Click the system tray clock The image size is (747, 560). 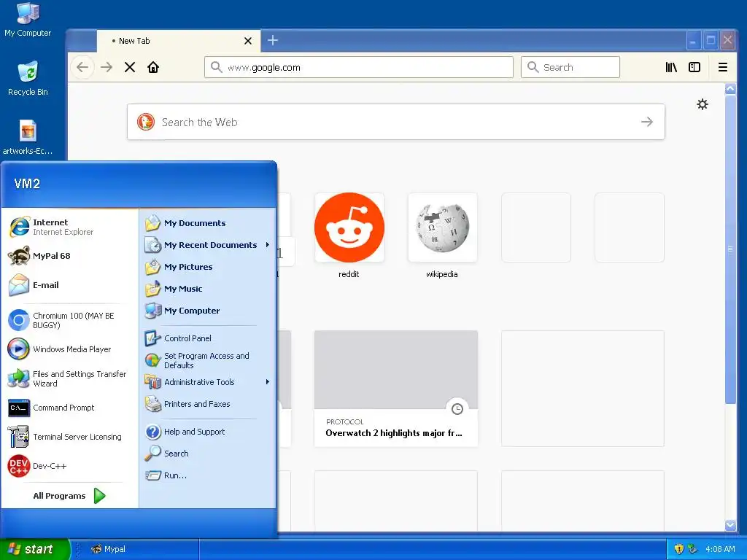pos(720,549)
